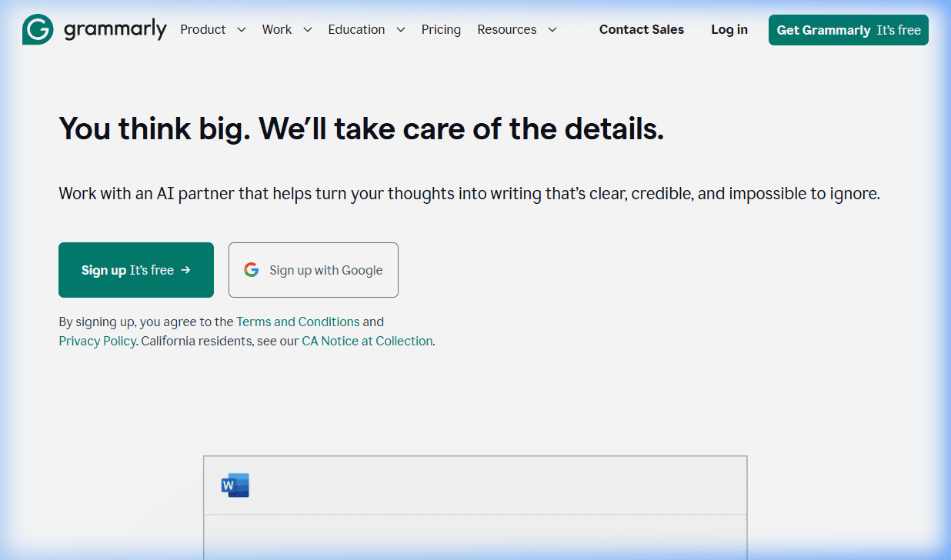Open the Privacy Policy page
Viewport: 951px width, 560px height.
click(97, 341)
